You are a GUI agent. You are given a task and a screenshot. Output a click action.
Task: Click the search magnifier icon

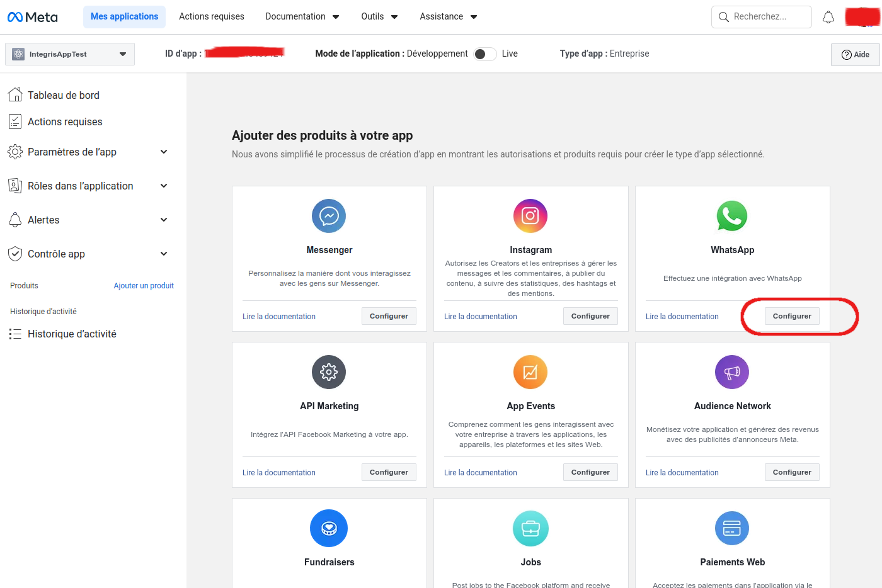[724, 17]
